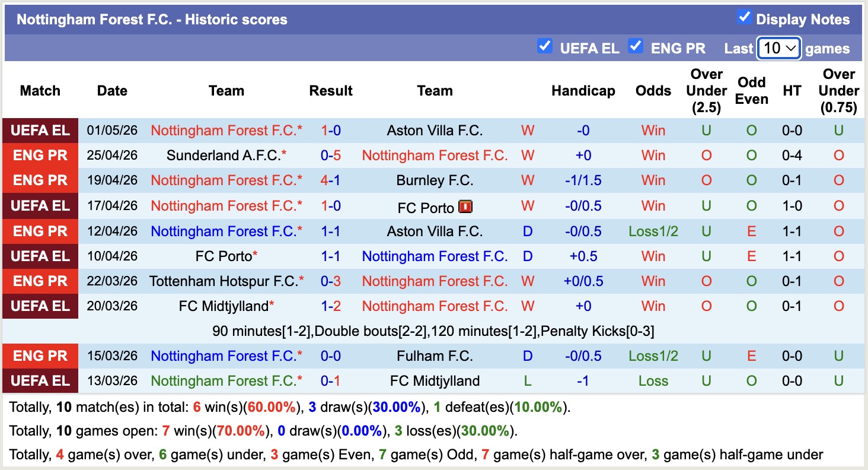Click the Handicap column header

tap(583, 91)
